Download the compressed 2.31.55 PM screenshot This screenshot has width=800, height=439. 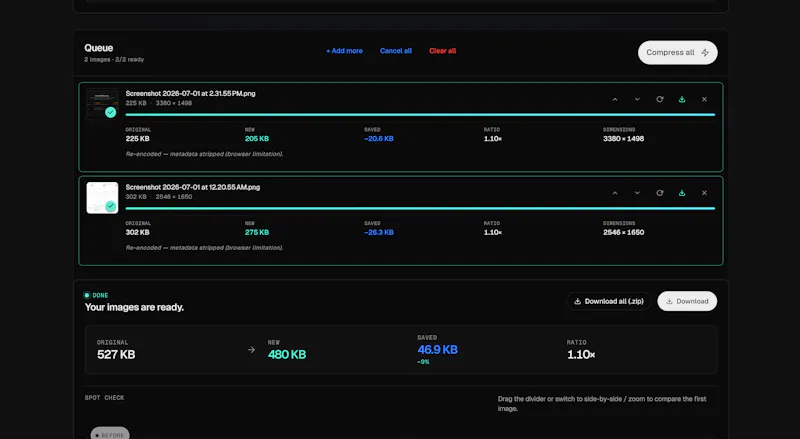pos(682,100)
